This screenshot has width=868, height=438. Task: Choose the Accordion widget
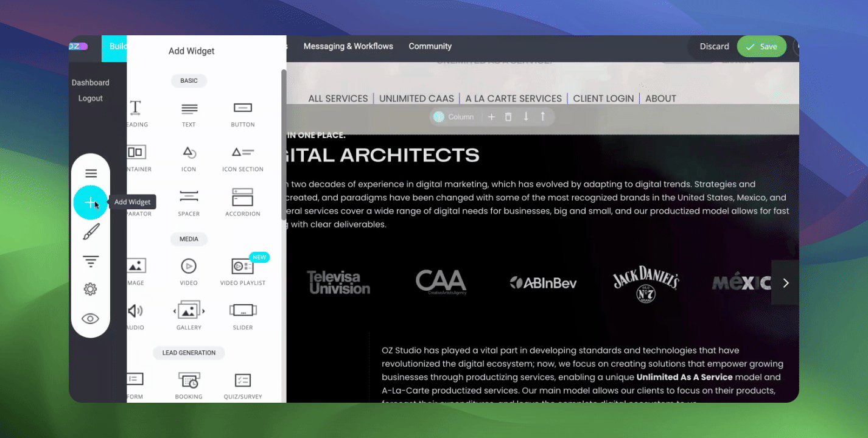242,203
